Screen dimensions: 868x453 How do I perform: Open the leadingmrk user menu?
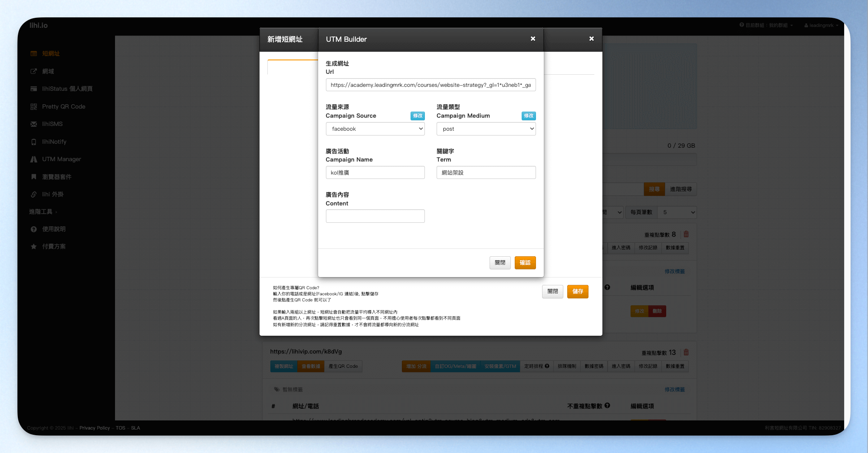[821, 25]
